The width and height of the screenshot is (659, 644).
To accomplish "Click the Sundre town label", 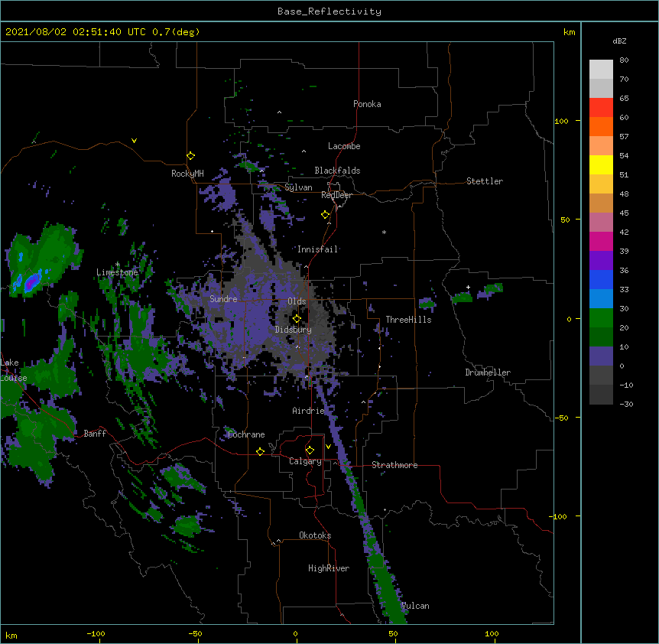I will 223,299.
